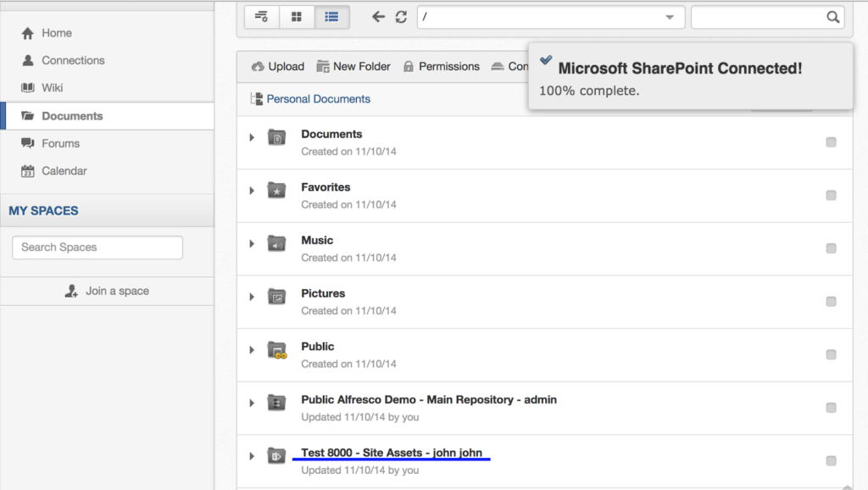Image resolution: width=868 pixels, height=490 pixels.
Task: Open the Permissions settings
Action: click(441, 66)
